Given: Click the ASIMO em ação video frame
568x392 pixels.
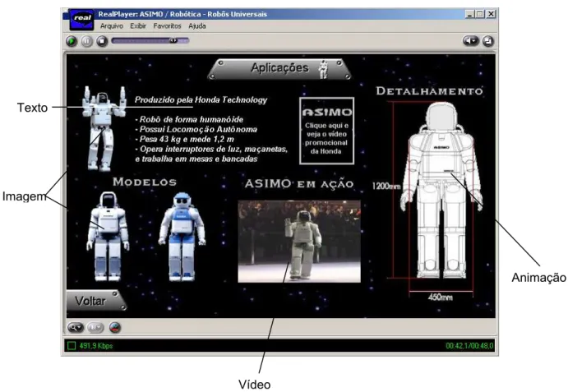Looking at the screenshot, I should [299, 242].
